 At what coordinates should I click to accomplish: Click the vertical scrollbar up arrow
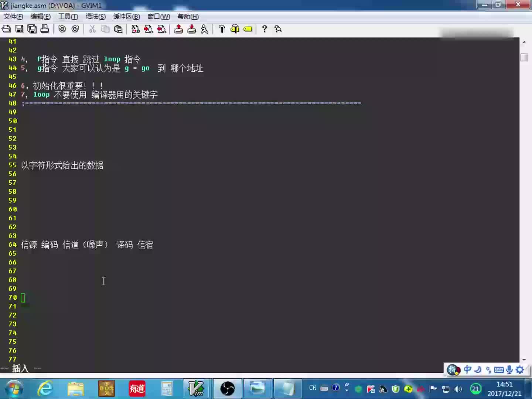(524, 42)
